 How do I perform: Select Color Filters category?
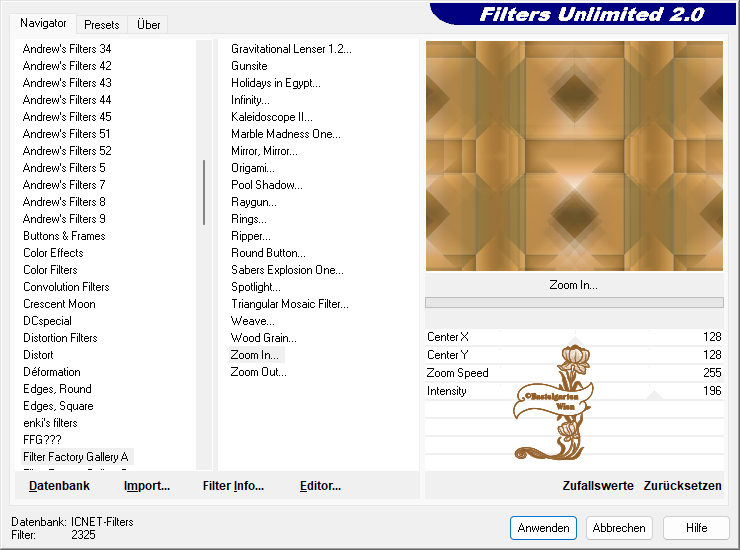(x=50, y=270)
